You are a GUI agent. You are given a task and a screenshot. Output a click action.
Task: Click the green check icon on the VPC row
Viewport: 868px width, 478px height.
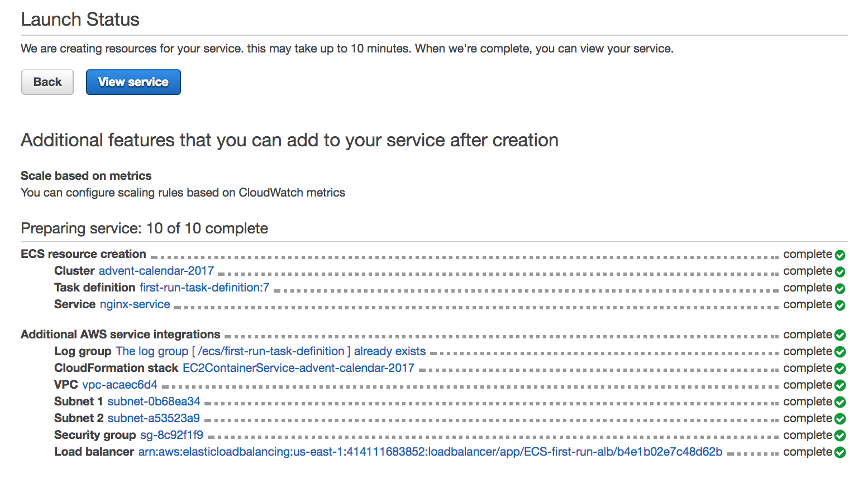840,385
